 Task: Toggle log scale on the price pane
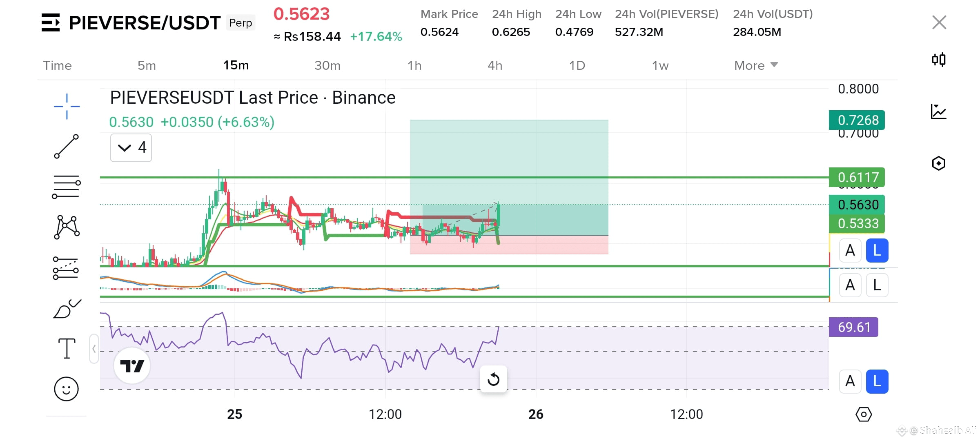(877, 250)
